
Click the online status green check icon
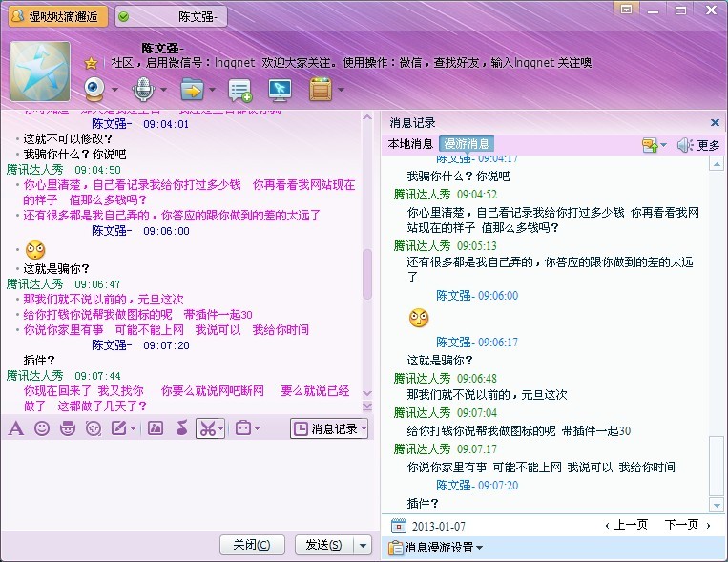[x=123, y=17]
